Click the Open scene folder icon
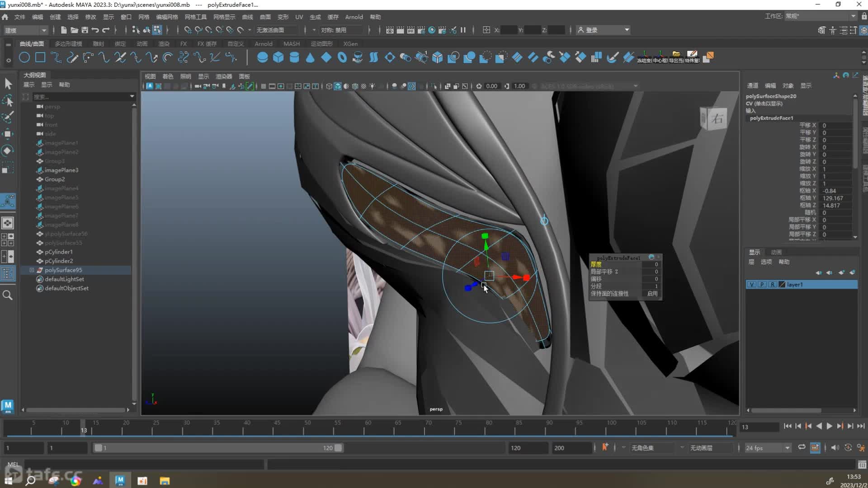This screenshot has height=488, width=868. click(74, 30)
